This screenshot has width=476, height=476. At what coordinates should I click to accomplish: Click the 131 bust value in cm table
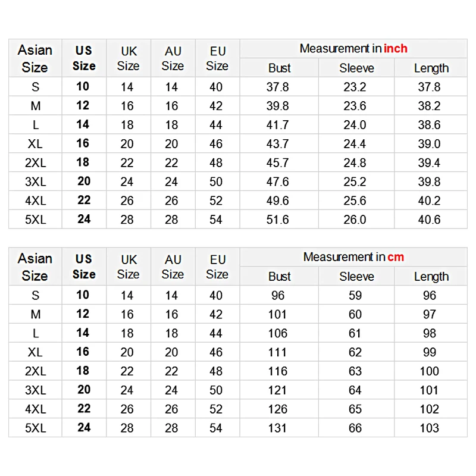[278, 428]
